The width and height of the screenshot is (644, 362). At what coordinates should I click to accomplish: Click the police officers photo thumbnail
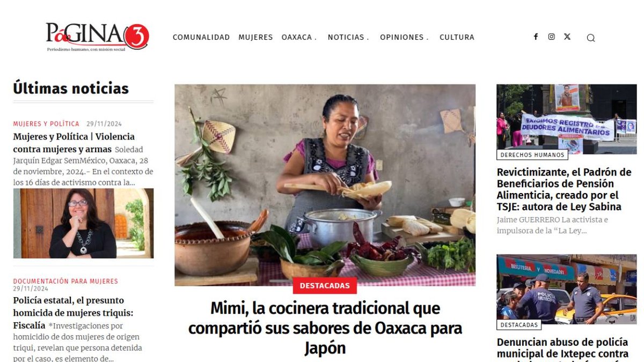(566, 290)
